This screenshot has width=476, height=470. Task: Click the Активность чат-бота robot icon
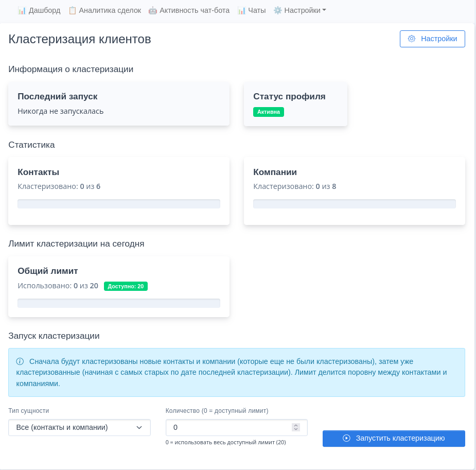click(152, 10)
